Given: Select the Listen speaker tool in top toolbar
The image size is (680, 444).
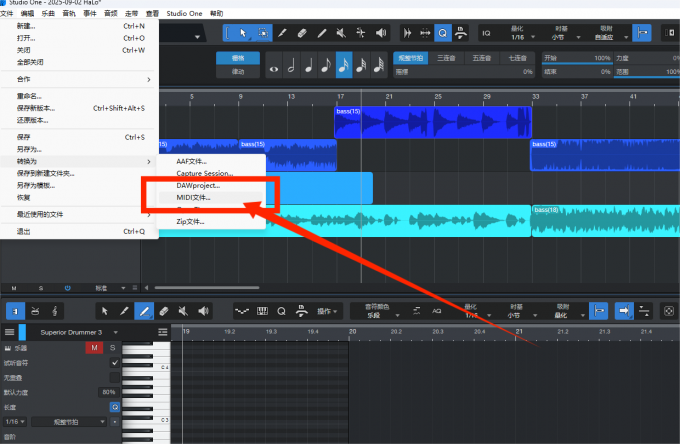Looking at the screenshot, I should (381, 33).
